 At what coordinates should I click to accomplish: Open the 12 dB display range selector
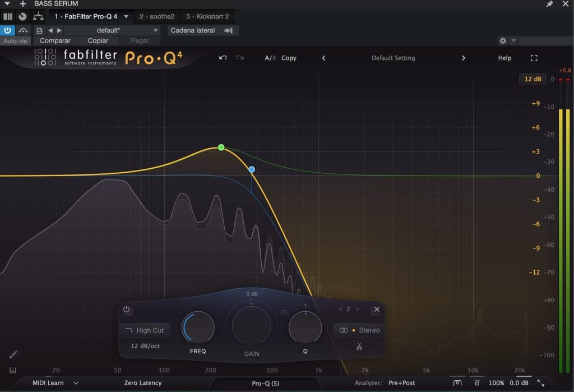[x=533, y=79]
